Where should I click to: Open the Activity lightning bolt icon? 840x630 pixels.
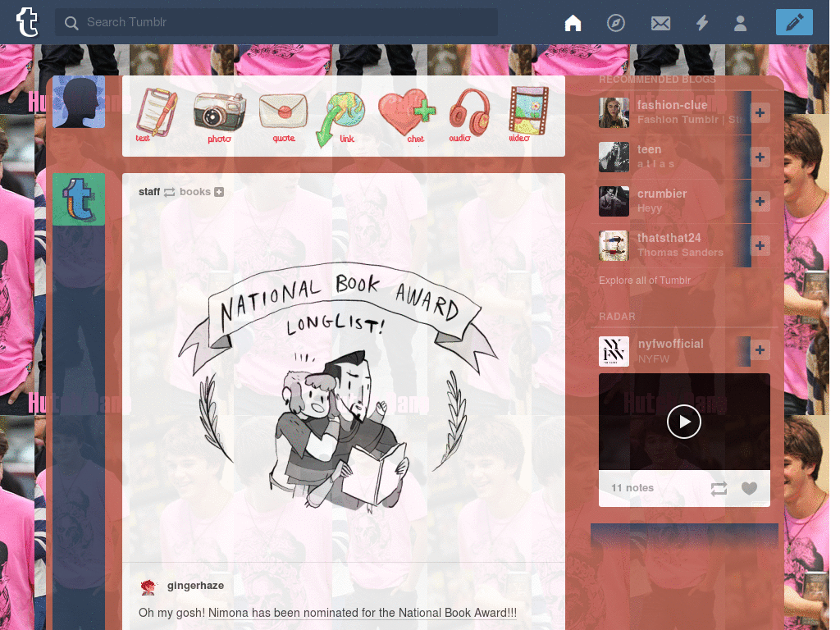click(x=702, y=22)
